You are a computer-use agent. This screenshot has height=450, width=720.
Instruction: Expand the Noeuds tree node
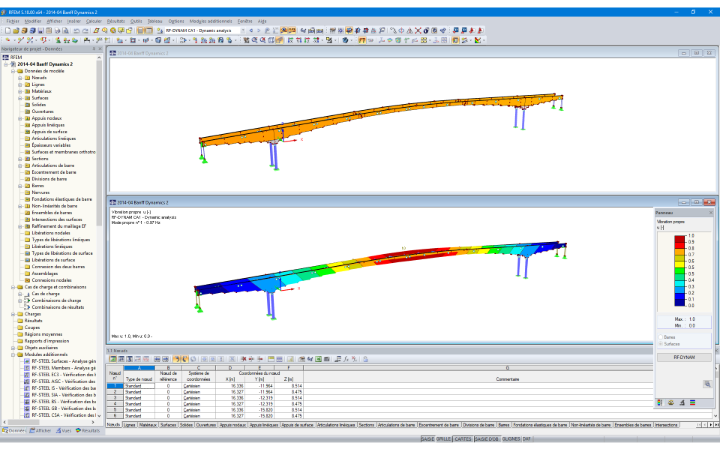pyautogui.click(x=20, y=78)
